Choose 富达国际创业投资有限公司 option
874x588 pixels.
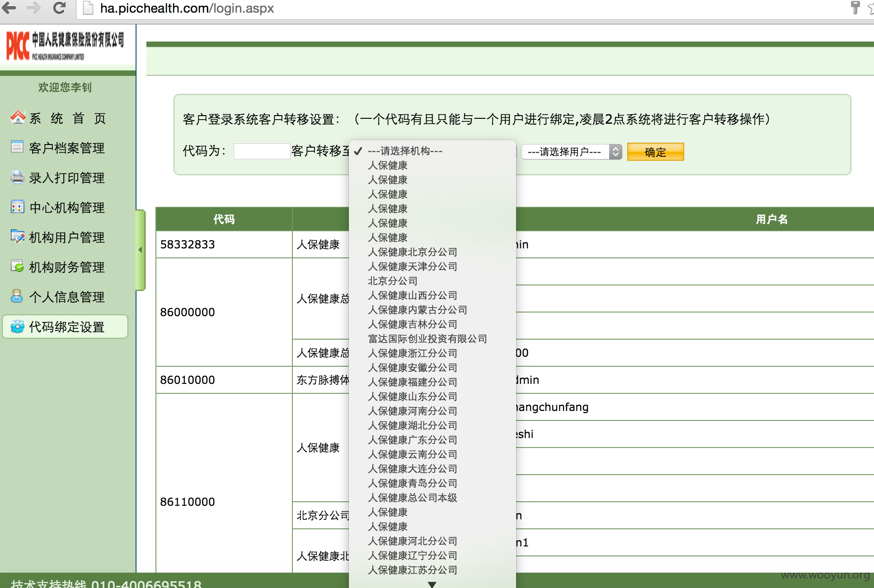point(432,339)
